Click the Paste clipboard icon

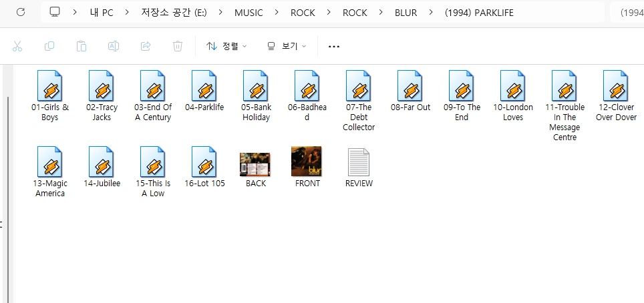(x=82, y=46)
